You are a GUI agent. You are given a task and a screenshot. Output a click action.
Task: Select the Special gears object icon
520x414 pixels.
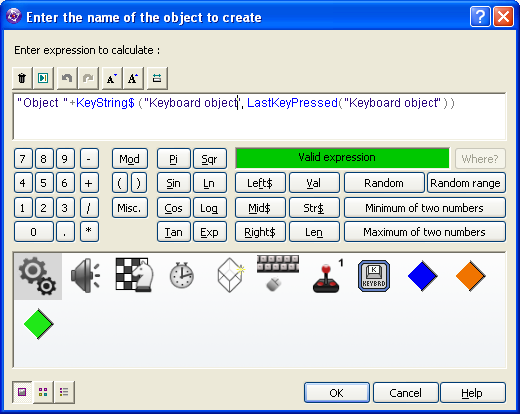[38, 276]
